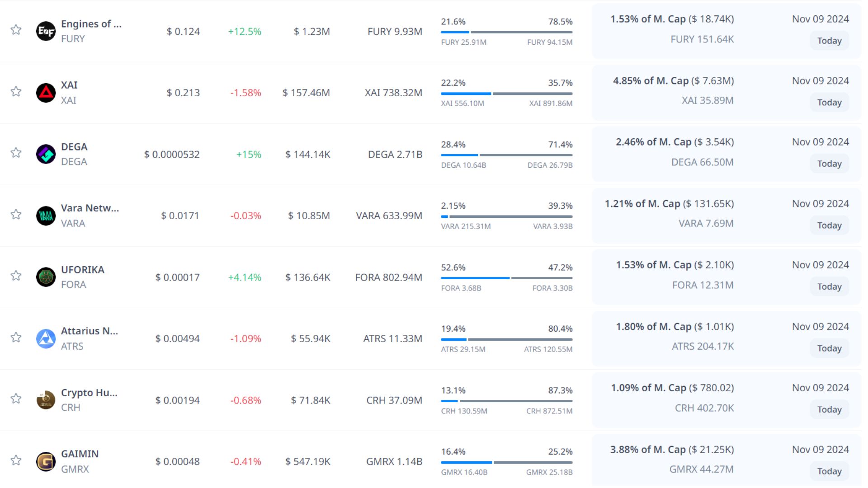
Task: Toggle favorite star for Engines of Fury
Action: click(16, 30)
